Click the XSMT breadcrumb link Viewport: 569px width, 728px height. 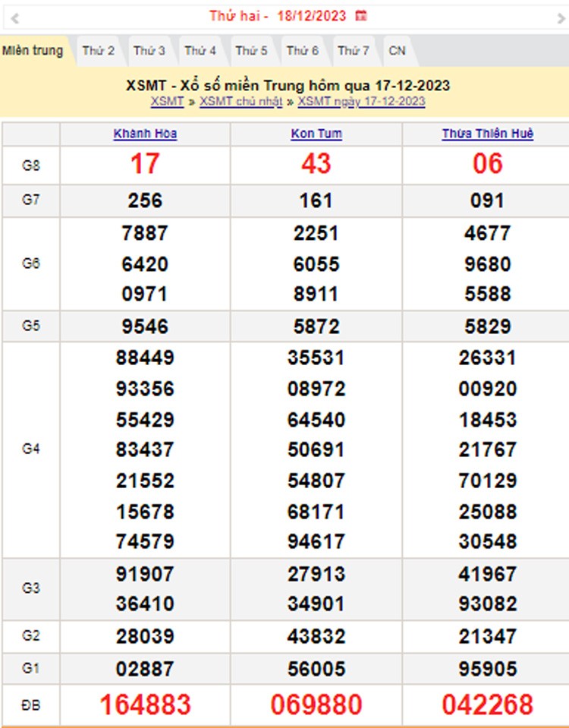(167, 101)
